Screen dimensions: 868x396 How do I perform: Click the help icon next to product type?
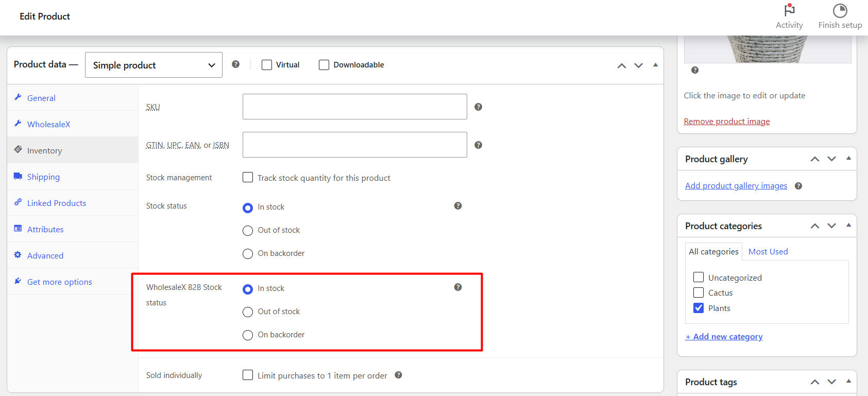click(235, 64)
